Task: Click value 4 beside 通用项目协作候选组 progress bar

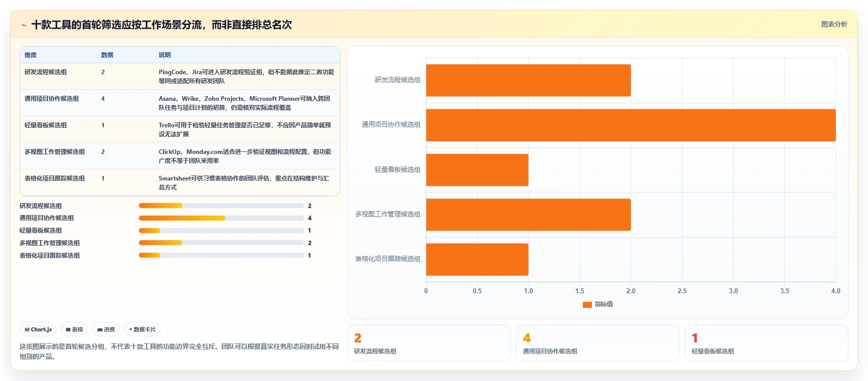Action: (310, 218)
